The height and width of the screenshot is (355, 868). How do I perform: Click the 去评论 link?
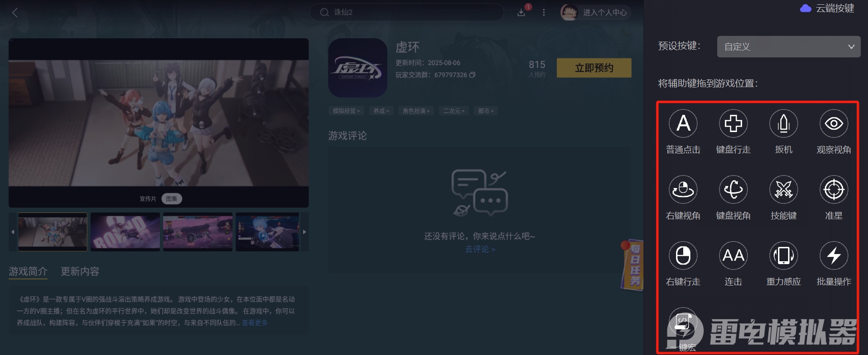click(x=480, y=249)
